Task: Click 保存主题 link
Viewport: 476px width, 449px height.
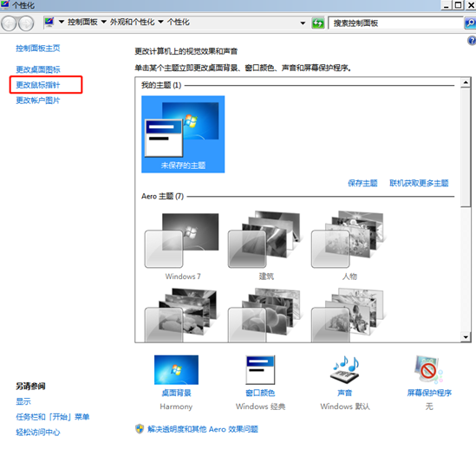Action: [x=362, y=183]
